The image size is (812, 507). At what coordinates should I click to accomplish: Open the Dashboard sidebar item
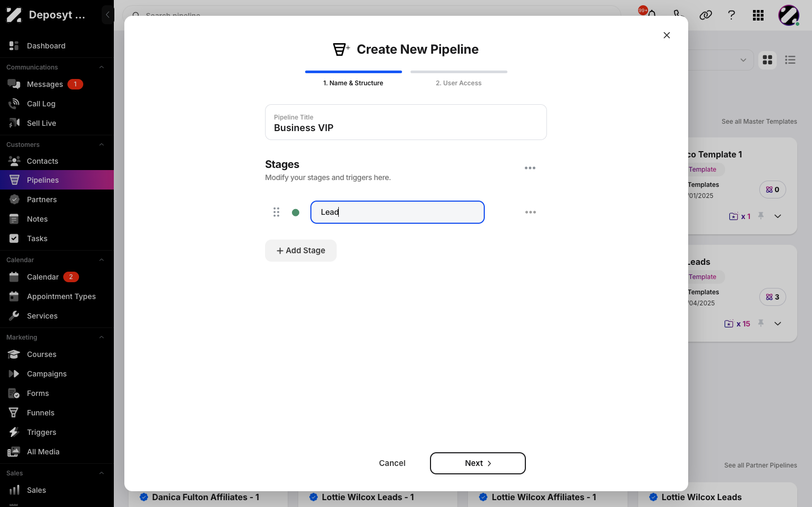[x=57, y=46]
